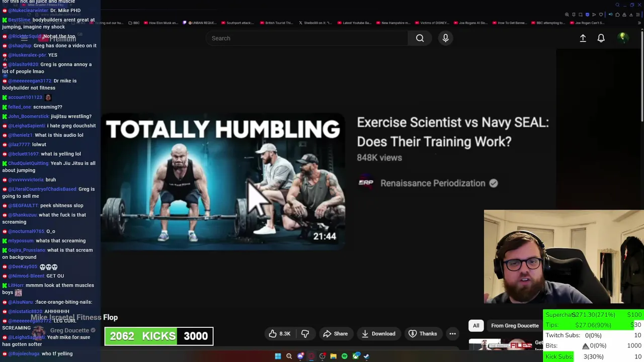Open the Latest Youtube Ba bookmark
The width and height of the screenshot is (644, 362).
click(x=354, y=23)
